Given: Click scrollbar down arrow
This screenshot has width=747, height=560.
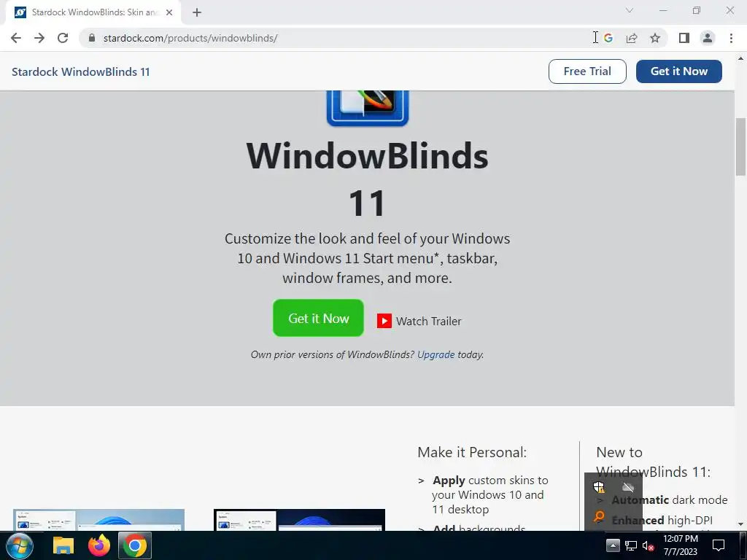Looking at the screenshot, I should [740, 525].
